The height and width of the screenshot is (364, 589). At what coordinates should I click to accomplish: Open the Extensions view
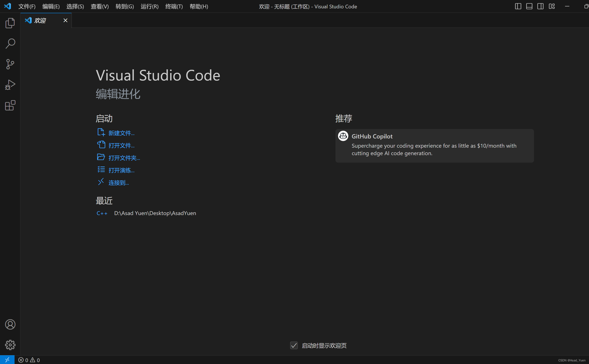point(10,105)
